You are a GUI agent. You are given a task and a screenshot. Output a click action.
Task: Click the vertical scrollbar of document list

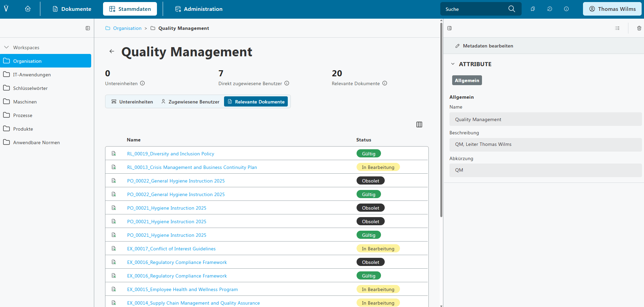(441, 119)
